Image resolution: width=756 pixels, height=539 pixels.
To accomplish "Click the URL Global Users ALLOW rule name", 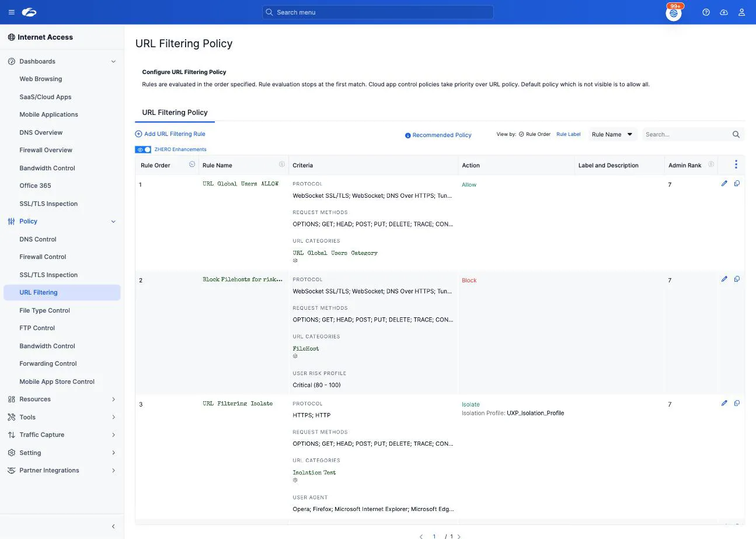I will 241,184.
